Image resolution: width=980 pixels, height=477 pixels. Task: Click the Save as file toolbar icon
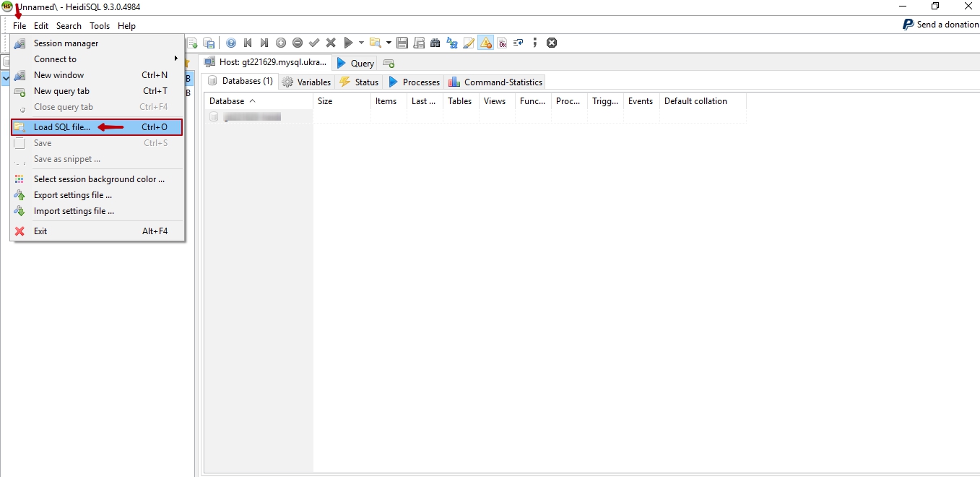tap(419, 43)
